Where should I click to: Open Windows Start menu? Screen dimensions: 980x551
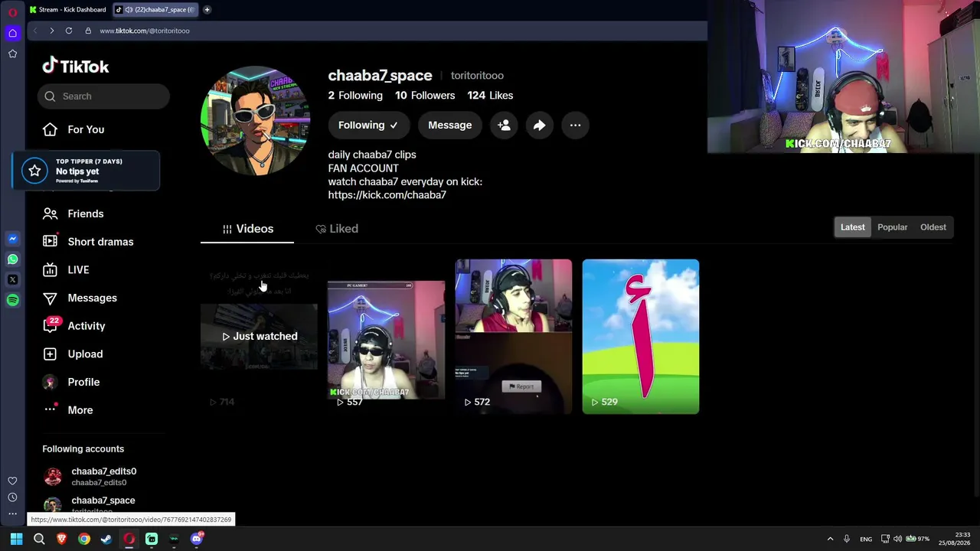click(16, 539)
